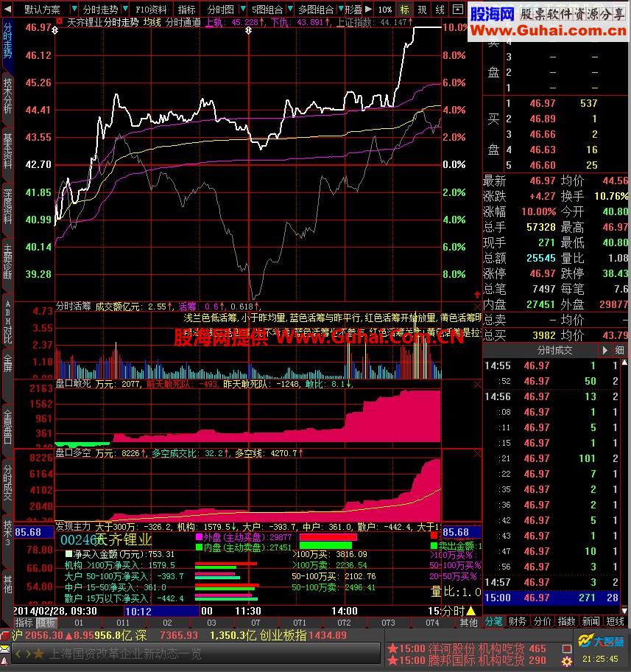Select the 技术分析 left sidebar tab
Screen dimensions: 631x672
tap(7, 96)
